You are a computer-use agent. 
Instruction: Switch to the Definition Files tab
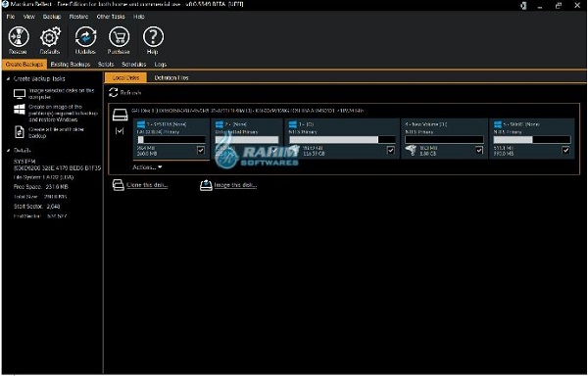tap(171, 78)
